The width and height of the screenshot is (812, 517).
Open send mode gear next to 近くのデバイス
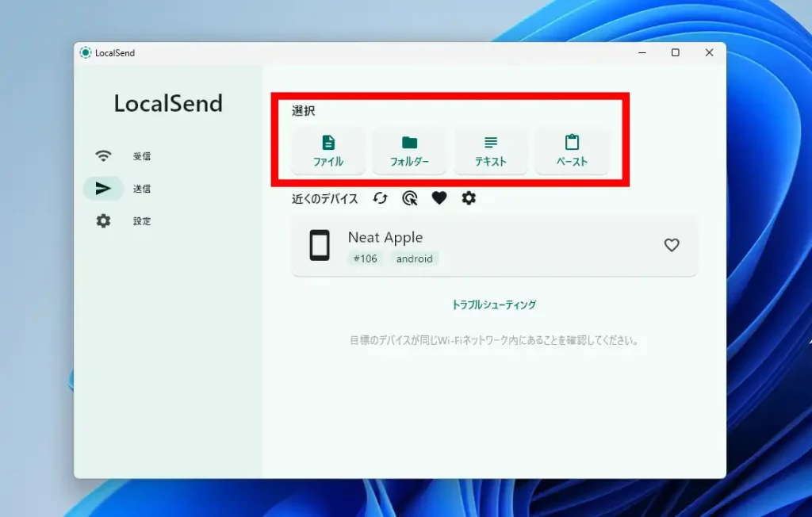469,198
